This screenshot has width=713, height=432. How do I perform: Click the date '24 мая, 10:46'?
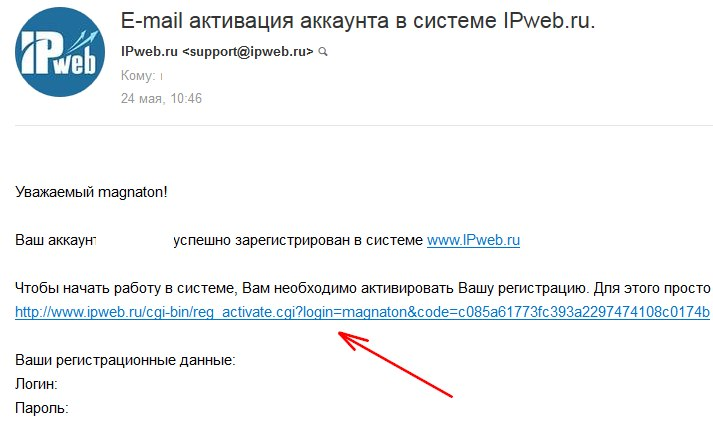pos(161,99)
